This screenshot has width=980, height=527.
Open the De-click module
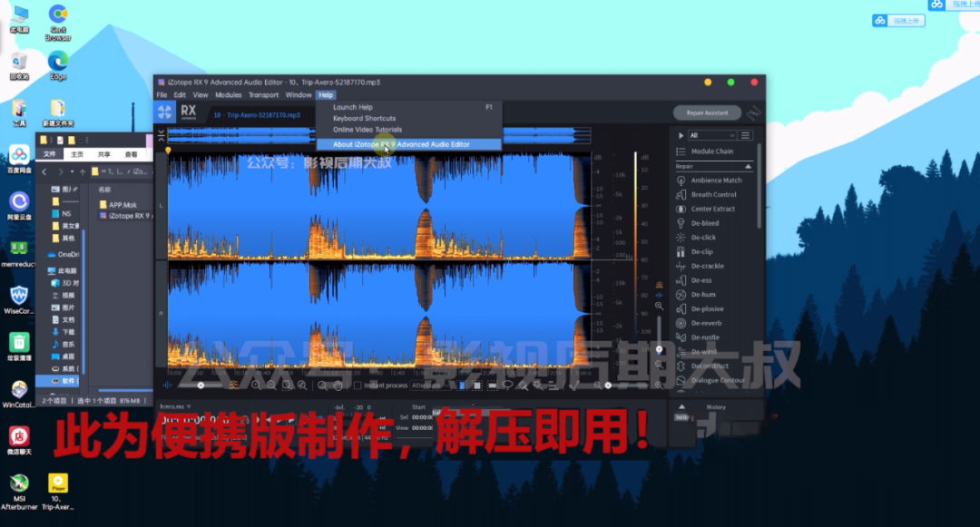[703, 238]
